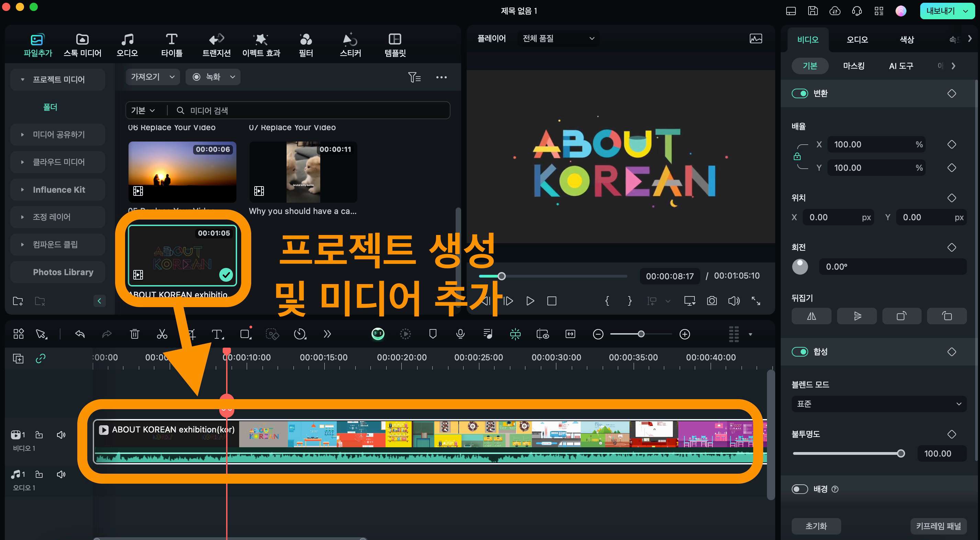Screen dimensions: 980x540
Task: Flip vertically in the flip section
Action: (x=857, y=316)
